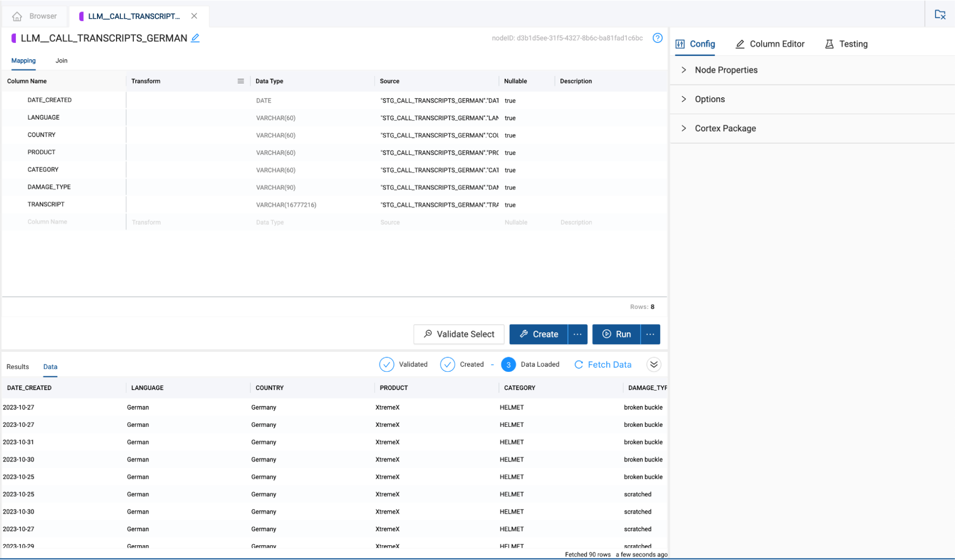This screenshot has width=955, height=560.
Task: Collapse the results panel with double chevron
Action: (x=654, y=365)
